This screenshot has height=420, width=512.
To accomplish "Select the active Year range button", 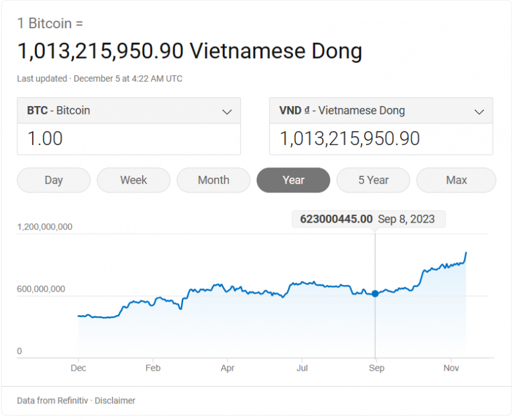I will pyautogui.click(x=293, y=180).
